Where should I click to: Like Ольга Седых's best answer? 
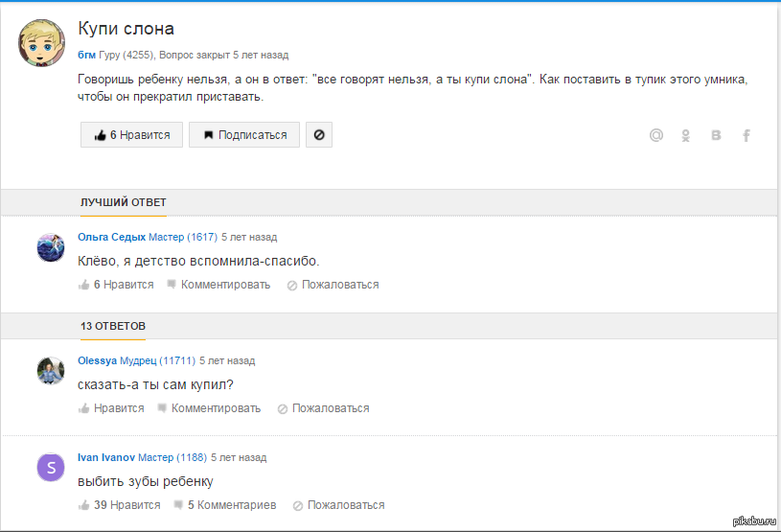point(116,285)
